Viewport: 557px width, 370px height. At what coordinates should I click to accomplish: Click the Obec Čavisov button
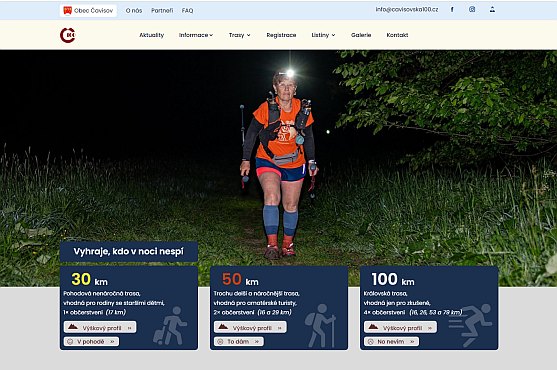(x=88, y=11)
